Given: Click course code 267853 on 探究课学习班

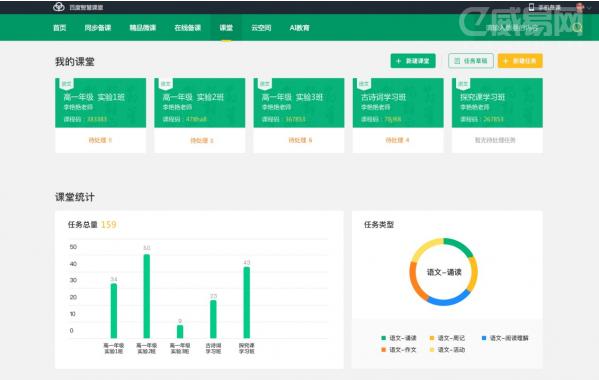Looking at the screenshot, I should click(x=494, y=119).
